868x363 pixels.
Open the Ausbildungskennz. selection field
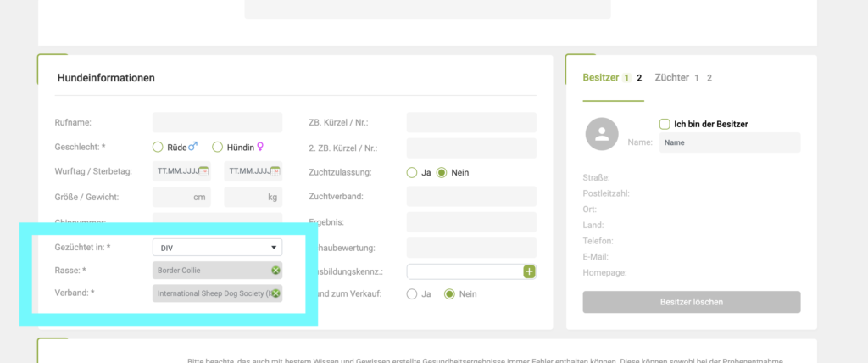pos(465,271)
